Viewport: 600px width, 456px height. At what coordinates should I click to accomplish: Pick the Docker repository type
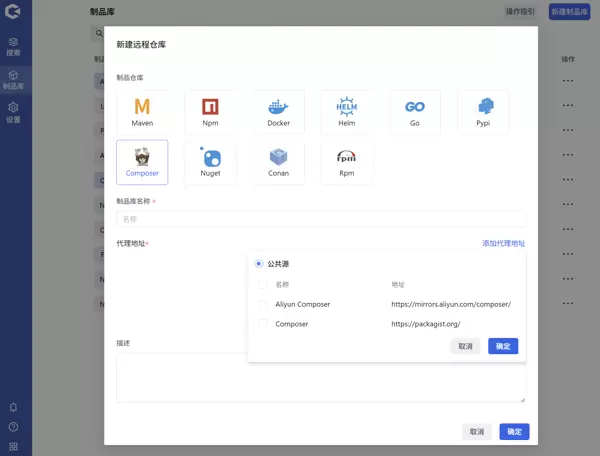tap(278, 111)
